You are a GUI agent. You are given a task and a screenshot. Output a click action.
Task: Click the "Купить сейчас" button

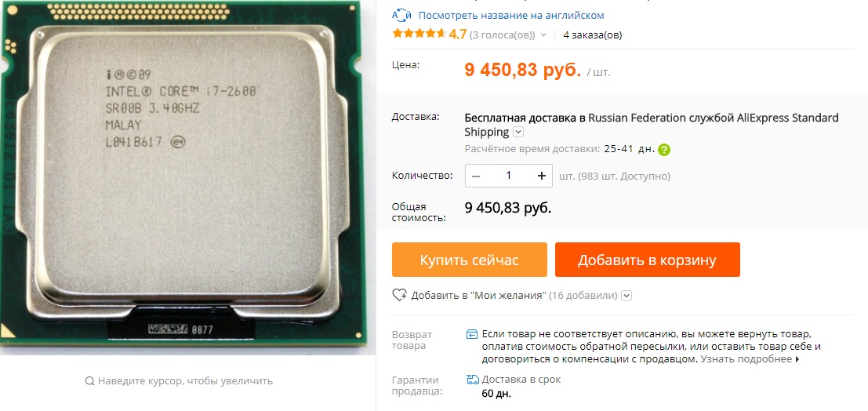click(470, 260)
